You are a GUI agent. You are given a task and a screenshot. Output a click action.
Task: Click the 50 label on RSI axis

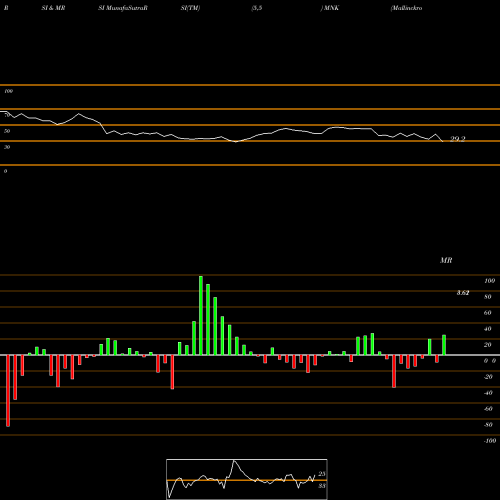coord(7,131)
